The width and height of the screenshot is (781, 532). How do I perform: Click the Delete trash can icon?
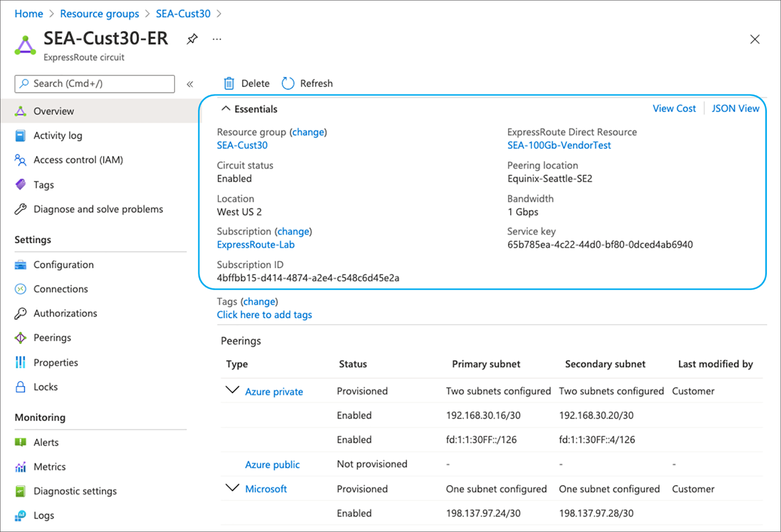[229, 83]
